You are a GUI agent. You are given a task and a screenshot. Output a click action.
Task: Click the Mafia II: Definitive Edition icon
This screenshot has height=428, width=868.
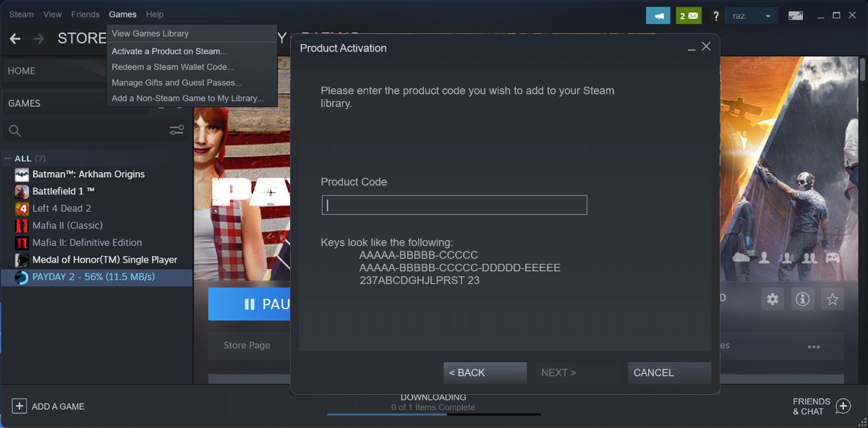22,243
